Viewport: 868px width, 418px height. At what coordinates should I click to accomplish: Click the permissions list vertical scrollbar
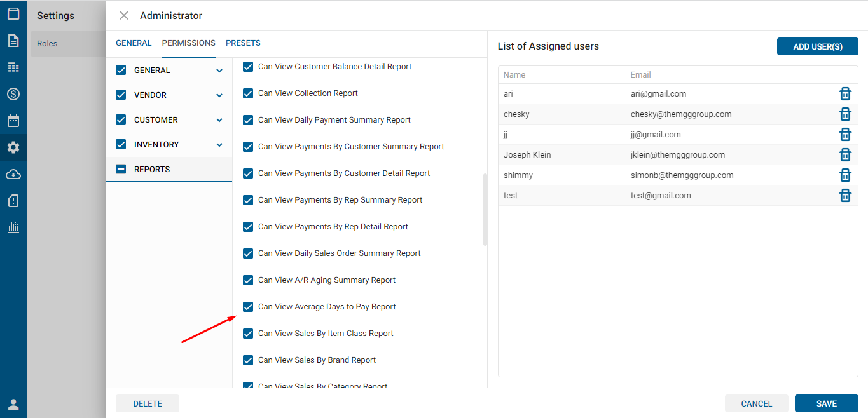coord(485,210)
